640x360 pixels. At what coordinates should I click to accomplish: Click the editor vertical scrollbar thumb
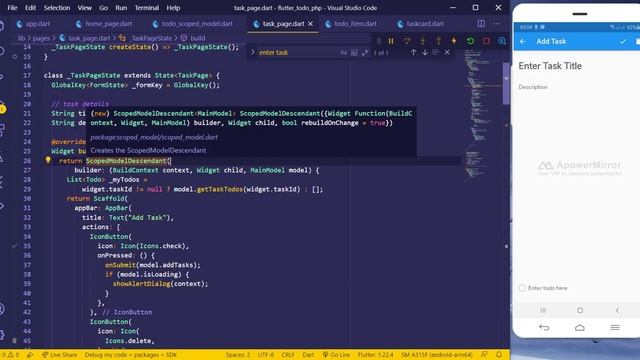[506, 84]
